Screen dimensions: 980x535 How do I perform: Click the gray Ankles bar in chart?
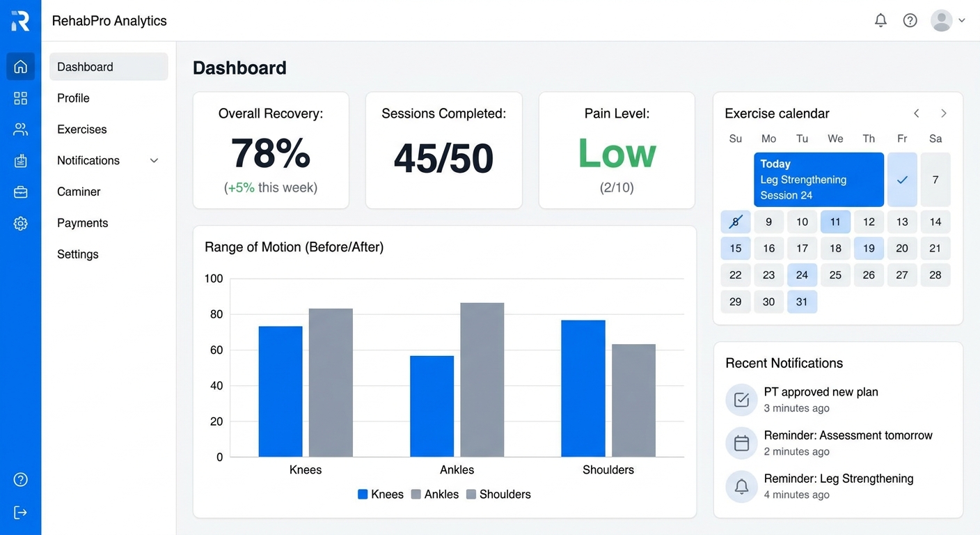482,380
